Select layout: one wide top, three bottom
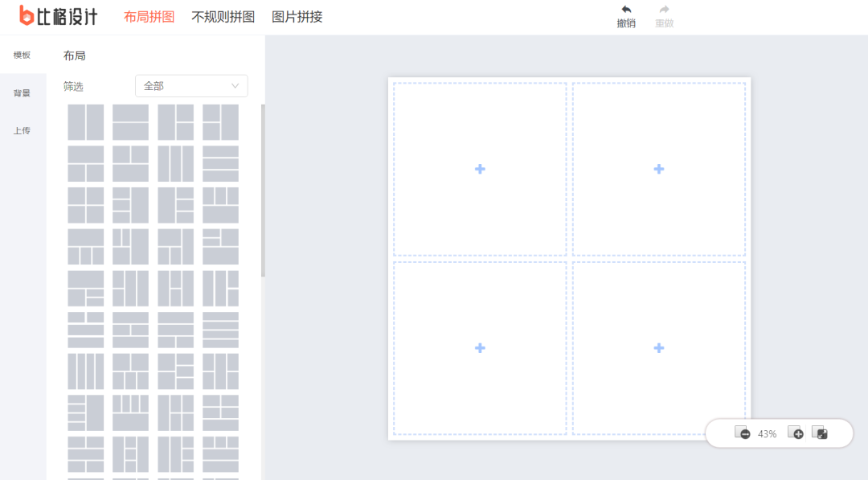The width and height of the screenshot is (868, 480). [x=86, y=246]
